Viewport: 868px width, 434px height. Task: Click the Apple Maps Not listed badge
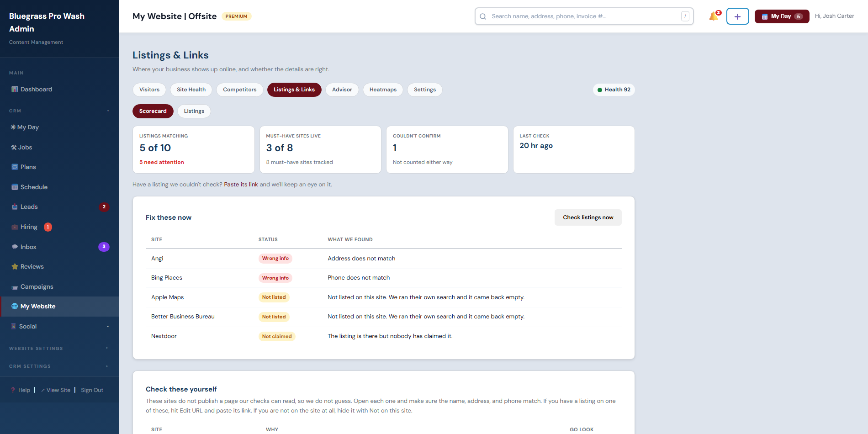click(274, 297)
